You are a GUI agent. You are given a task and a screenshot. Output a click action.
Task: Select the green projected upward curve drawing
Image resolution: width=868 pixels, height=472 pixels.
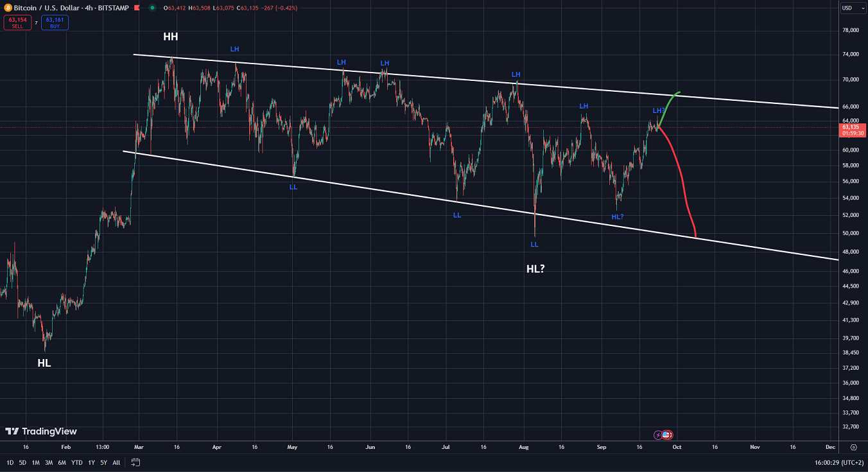pyautogui.click(x=669, y=106)
